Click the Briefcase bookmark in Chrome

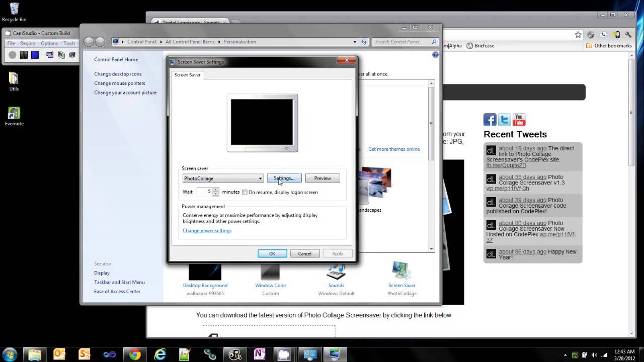coord(480,46)
